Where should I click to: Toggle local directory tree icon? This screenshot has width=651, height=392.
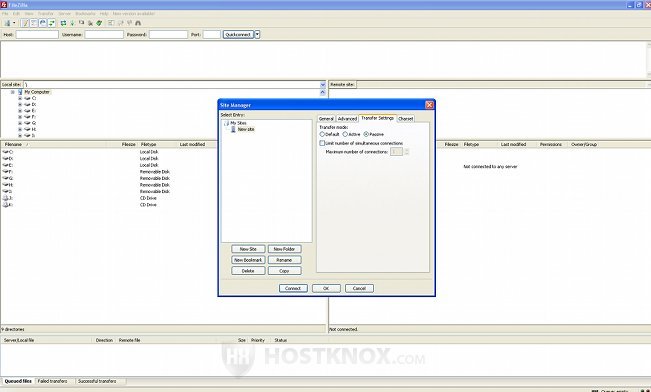(34, 23)
